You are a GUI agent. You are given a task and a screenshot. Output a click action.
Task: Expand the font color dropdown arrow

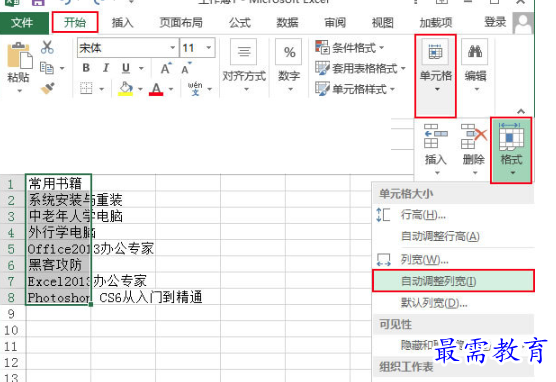[x=171, y=89]
